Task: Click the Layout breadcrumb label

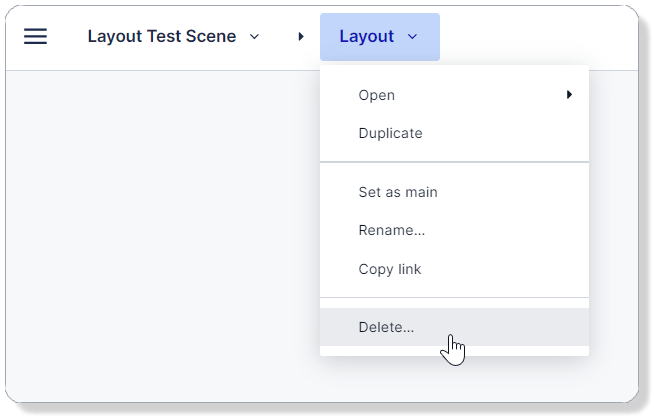Action: [x=366, y=37]
